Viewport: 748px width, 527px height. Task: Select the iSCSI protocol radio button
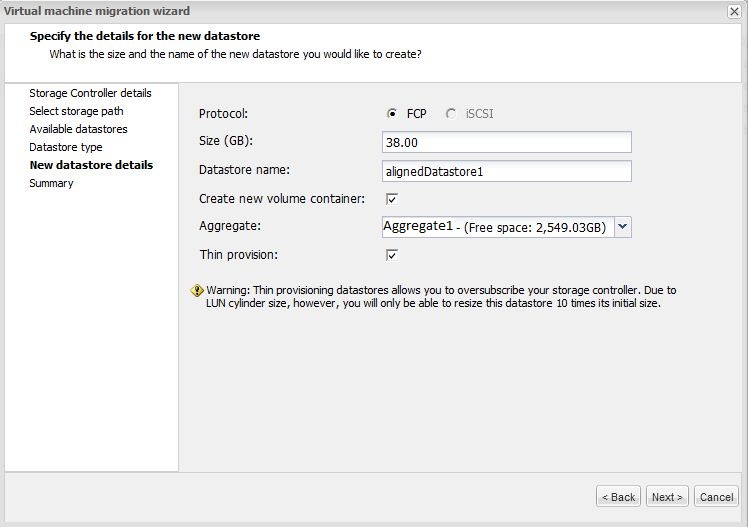[x=452, y=114]
